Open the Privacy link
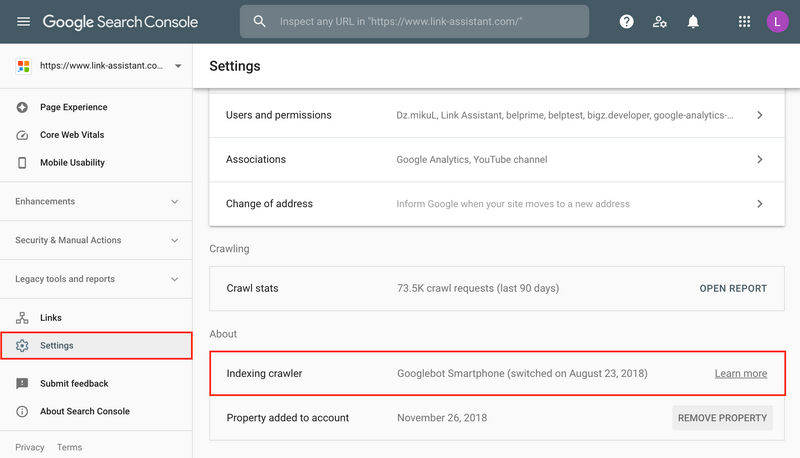800x458 pixels. (x=30, y=447)
